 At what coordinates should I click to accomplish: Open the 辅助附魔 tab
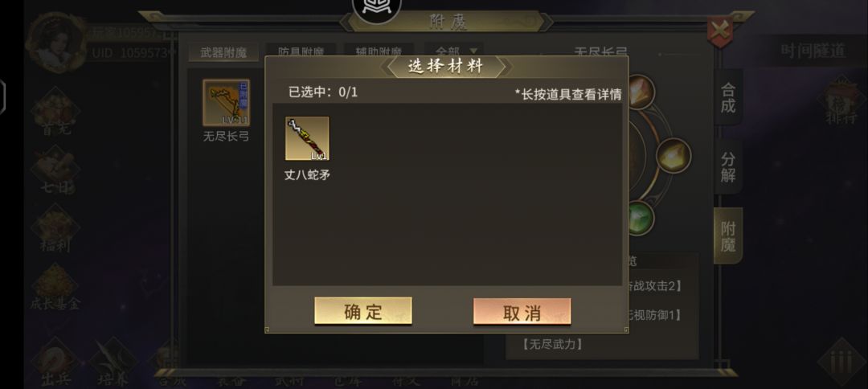(379, 51)
